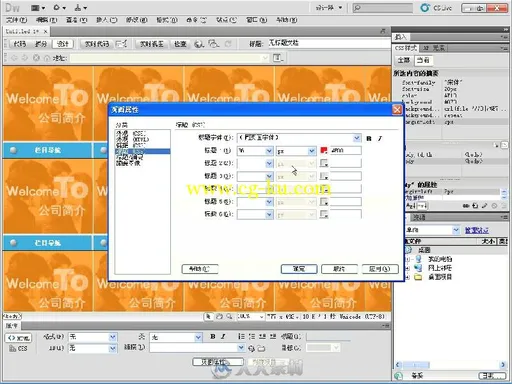This screenshot has width=512, height=384.
Task: Click the Heading 2 color swatch
Action: [324, 163]
